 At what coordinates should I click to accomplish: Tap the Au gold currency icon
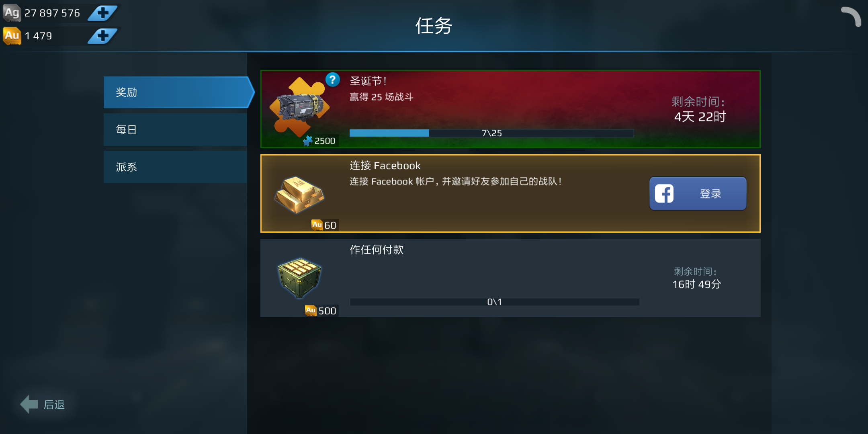(12, 36)
